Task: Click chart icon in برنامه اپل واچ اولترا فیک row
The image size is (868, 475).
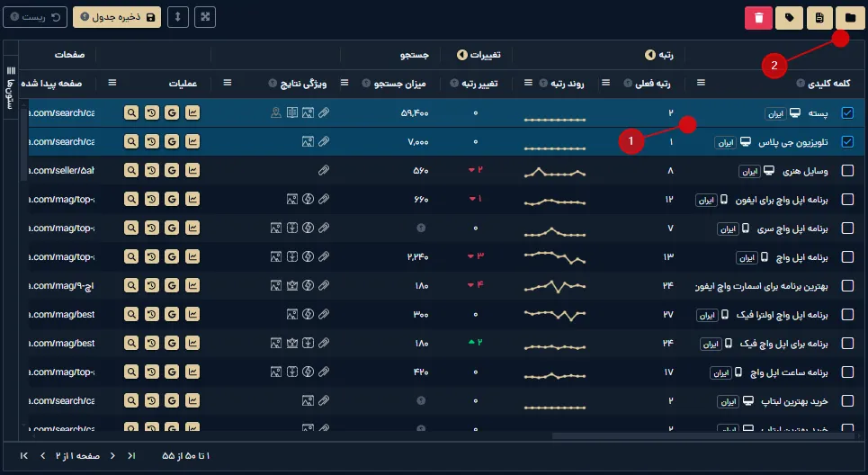Action: (192, 315)
